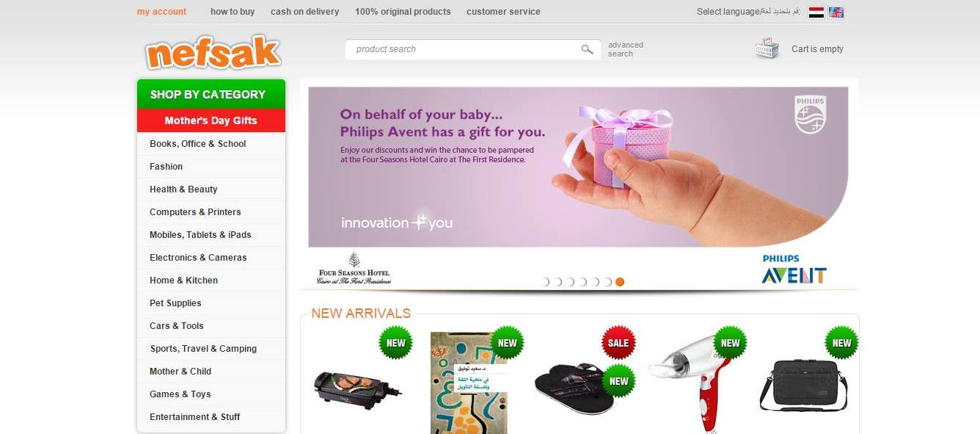The height and width of the screenshot is (434, 980).
Task: Select the last orange carousel dot
Action: pyautogui.click(x=620, y=282)
